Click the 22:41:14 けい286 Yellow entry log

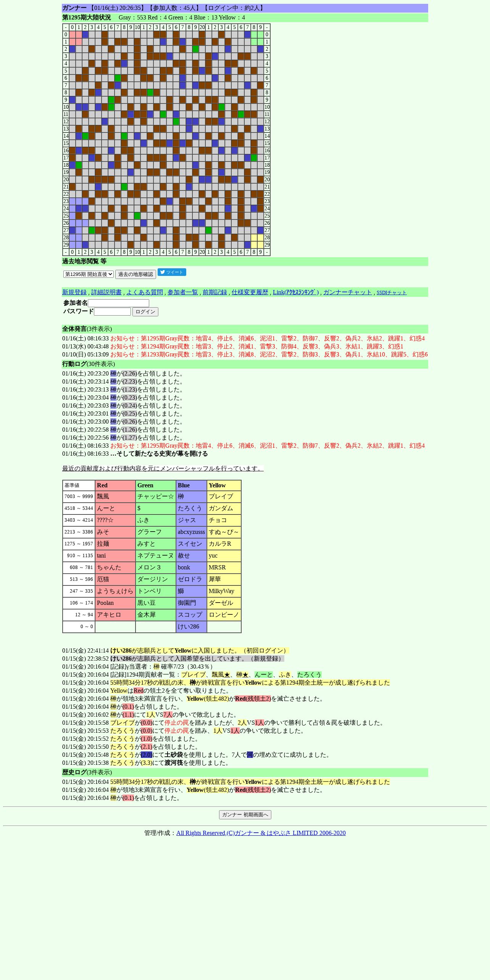click(x=176, y=651)
